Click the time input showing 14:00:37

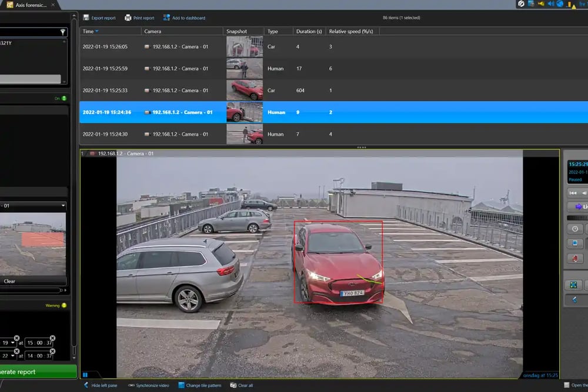[39, 356]
